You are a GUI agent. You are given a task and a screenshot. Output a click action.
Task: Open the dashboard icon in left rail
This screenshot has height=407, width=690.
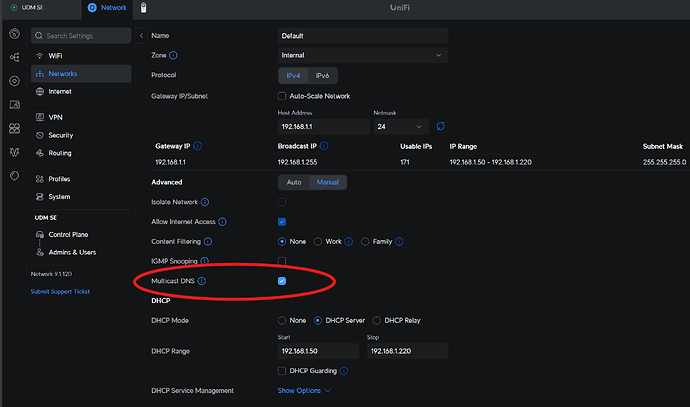[x=15, y=33]
